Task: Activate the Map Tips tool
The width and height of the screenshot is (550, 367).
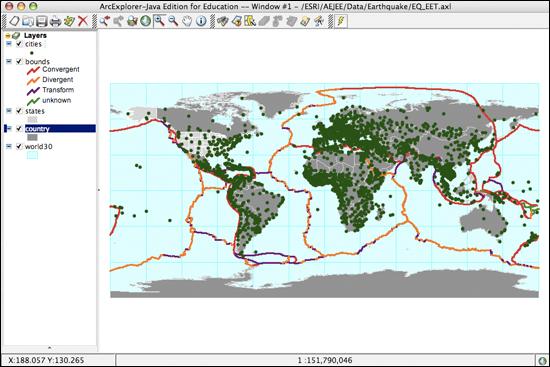Action: tap(250, 21)
